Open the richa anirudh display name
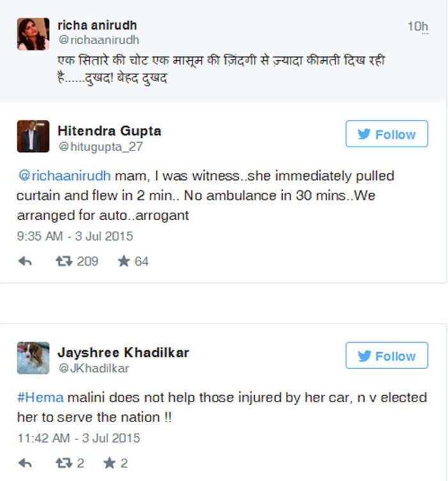This screenshot has width=448, height=481. click(97, 25)
